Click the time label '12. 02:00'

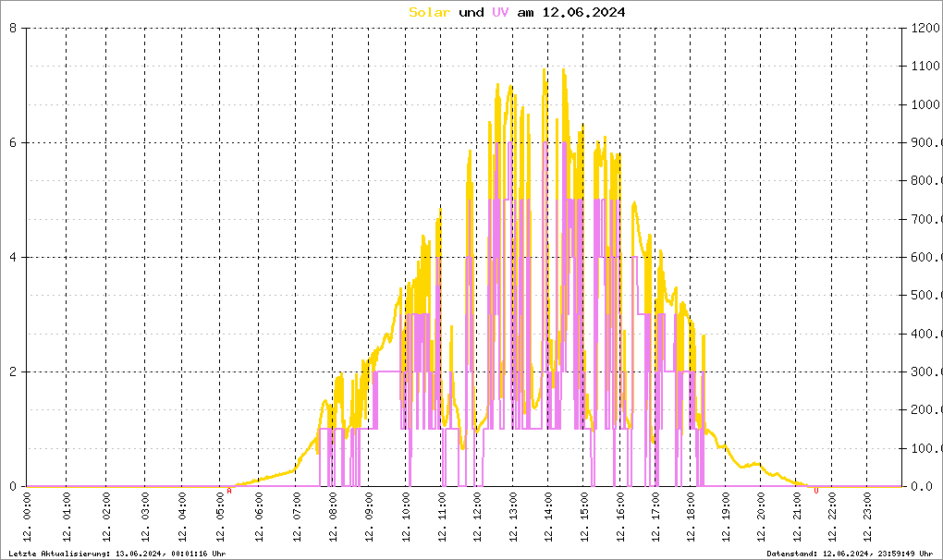click(106, 517)
